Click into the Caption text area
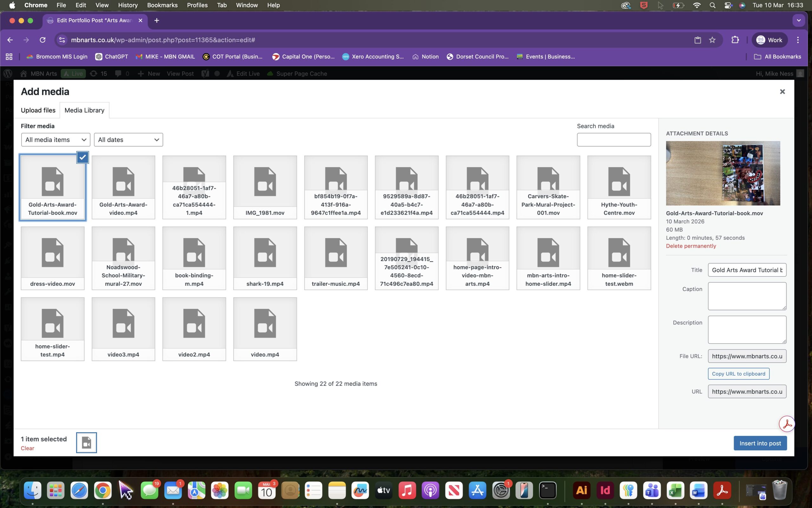Viewport: 812px width, 508px height. tap(747, 296)
